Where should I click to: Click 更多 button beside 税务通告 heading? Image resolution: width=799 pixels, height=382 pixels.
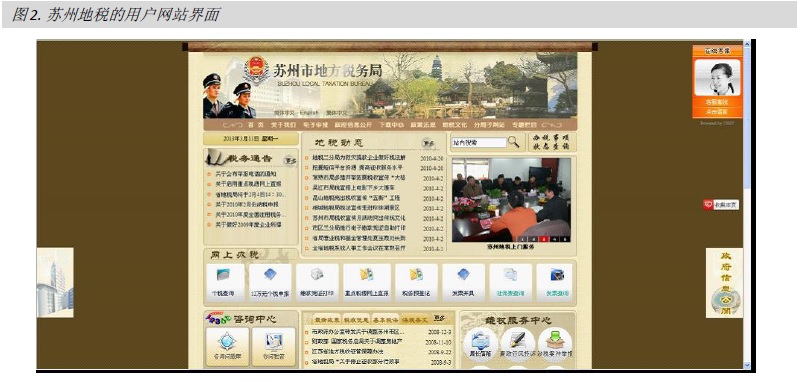pyautogui.click(x=290, y=160)
